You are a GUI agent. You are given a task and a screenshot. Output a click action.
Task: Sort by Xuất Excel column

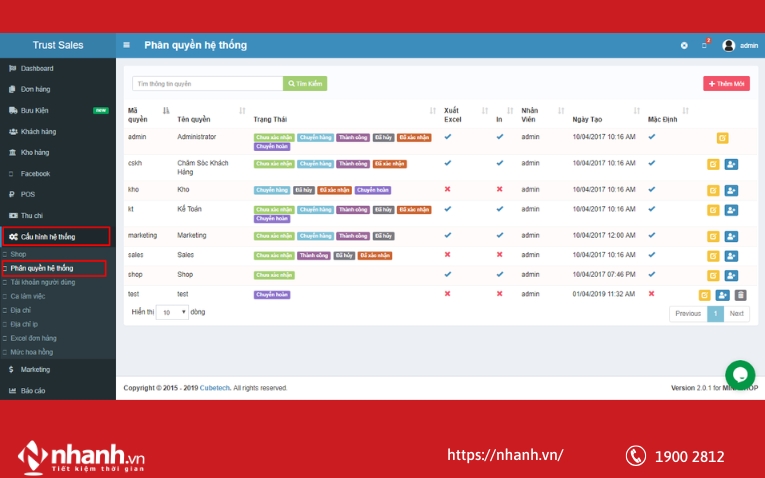pyautogui.click(x=466, y=115)
